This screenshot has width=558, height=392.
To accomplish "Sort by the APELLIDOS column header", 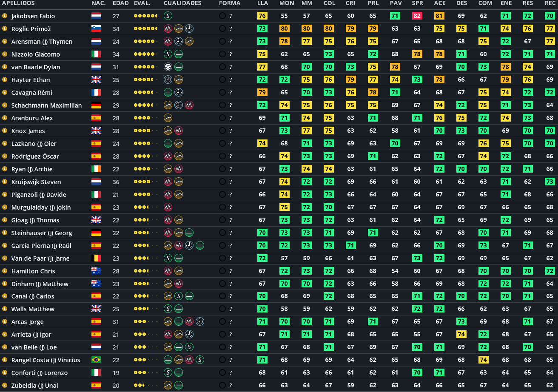I will point(18,3).
